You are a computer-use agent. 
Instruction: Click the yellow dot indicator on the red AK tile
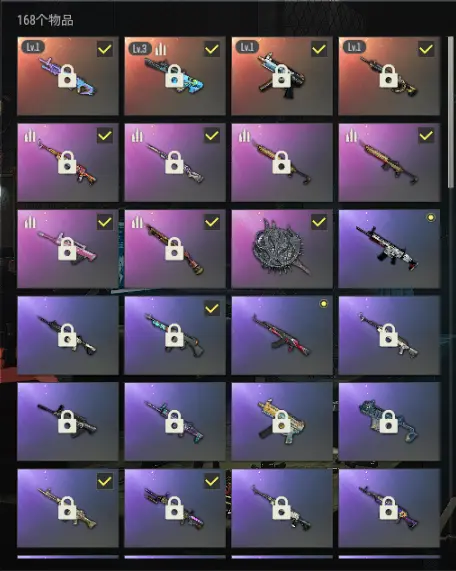[323, 304]
